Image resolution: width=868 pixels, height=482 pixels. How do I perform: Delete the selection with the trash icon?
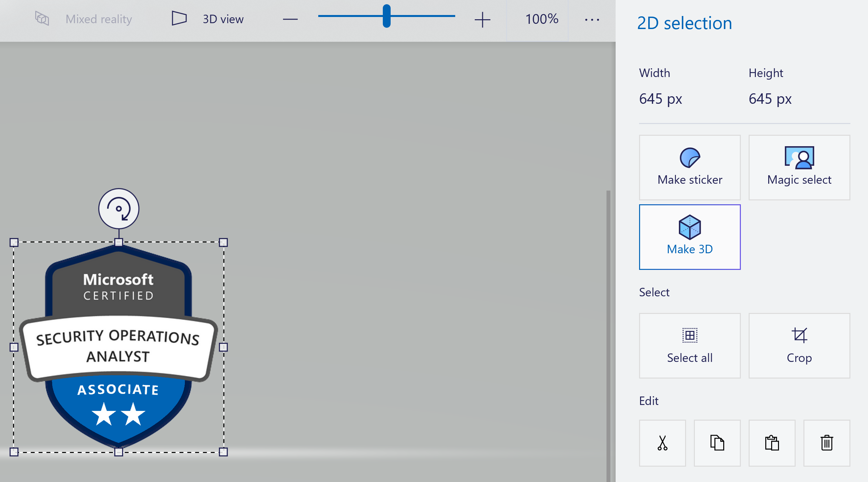coord(826,443)
